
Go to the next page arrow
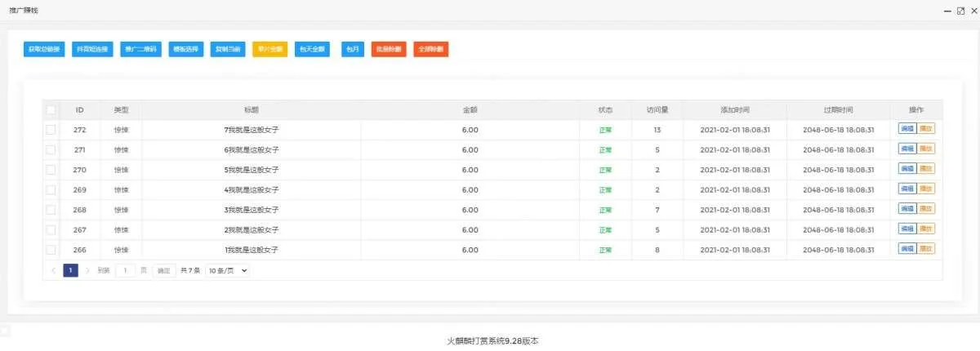pos(87,270)
